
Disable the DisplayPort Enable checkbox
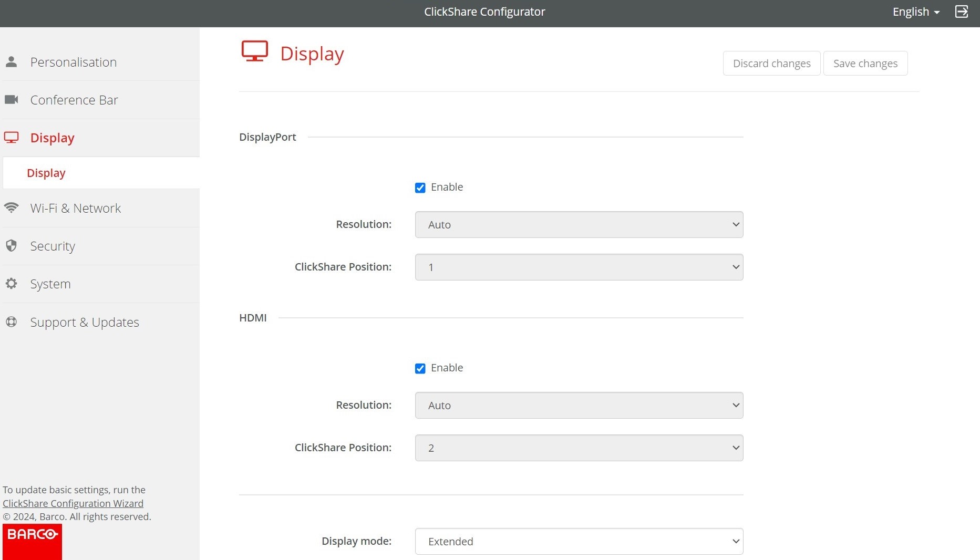pyautogui.click(x=420, y=187)
